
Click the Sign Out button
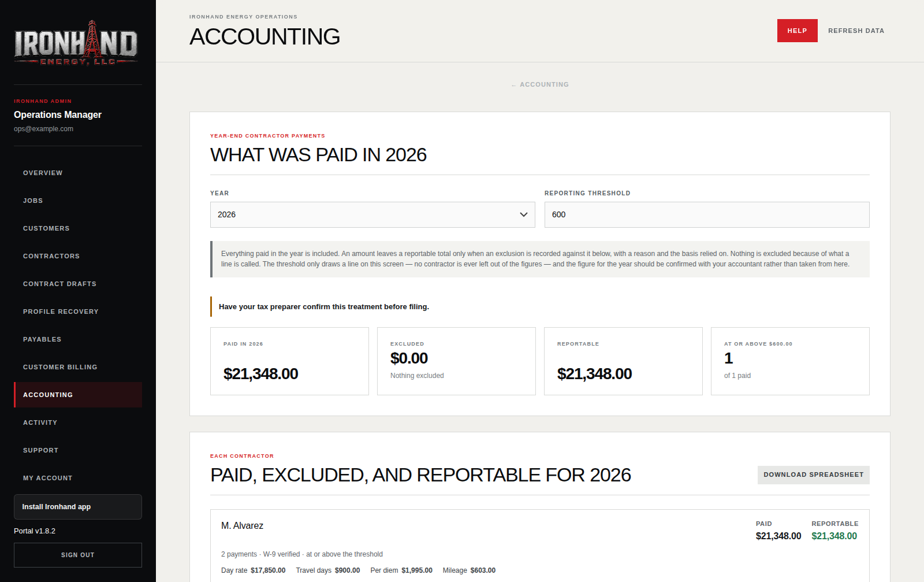tap(78, 555)
